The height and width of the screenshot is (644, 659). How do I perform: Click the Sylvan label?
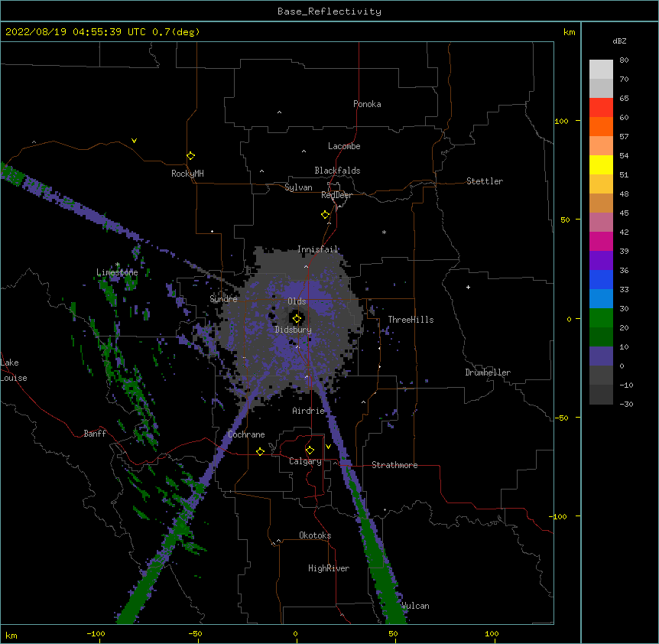(x=298, y=187)
